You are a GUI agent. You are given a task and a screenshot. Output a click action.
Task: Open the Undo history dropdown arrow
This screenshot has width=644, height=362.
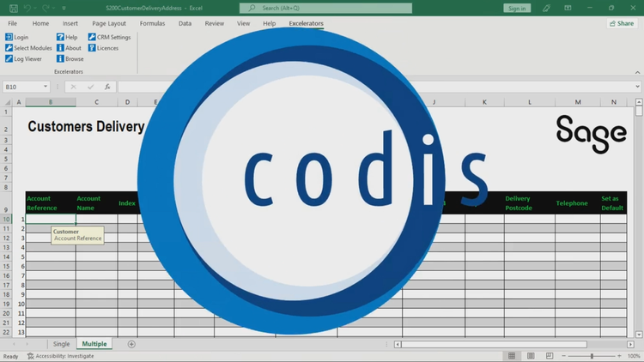[x=35, y=8]
